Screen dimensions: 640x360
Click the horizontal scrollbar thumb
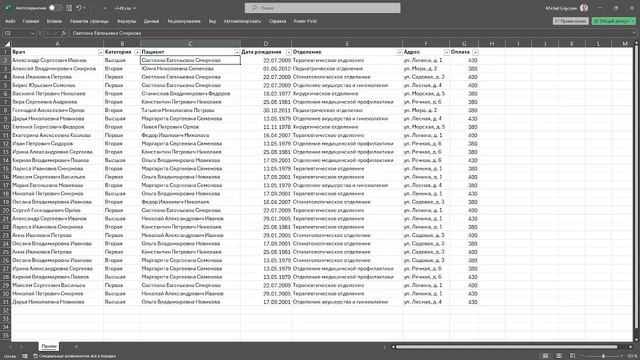click(x=507, y=347)
